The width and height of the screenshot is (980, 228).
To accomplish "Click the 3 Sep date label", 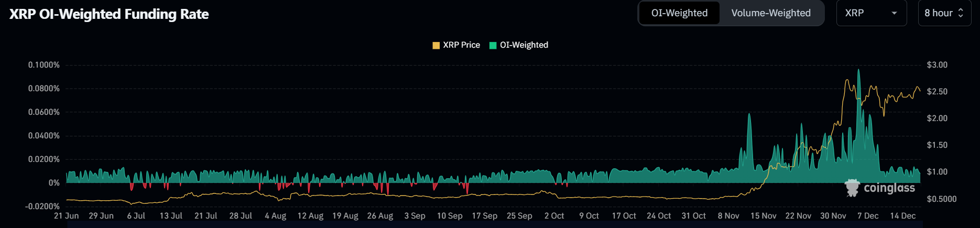I will point(415,216).
